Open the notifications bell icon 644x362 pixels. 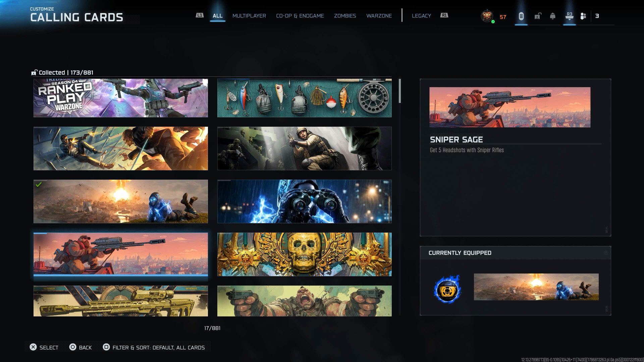(x=553, y=16)
